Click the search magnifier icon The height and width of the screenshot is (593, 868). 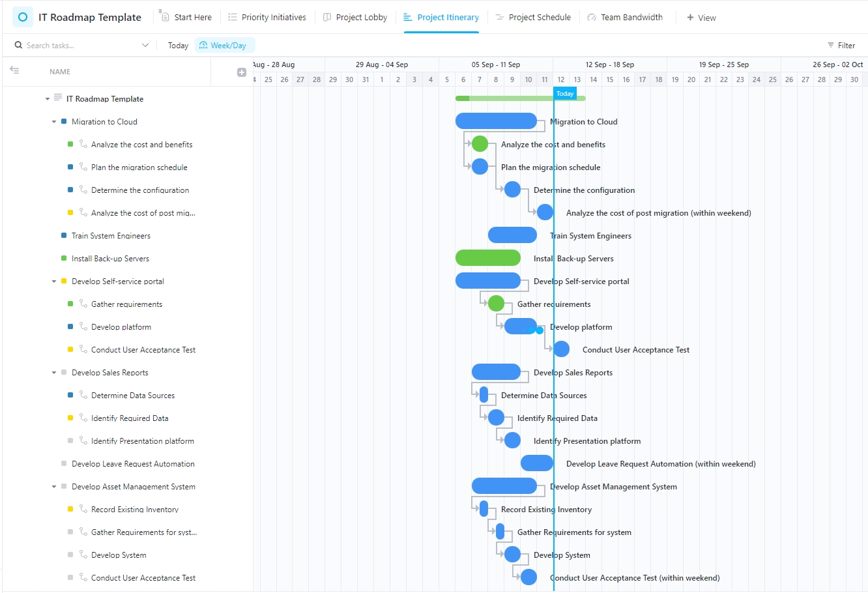(19, 45)
